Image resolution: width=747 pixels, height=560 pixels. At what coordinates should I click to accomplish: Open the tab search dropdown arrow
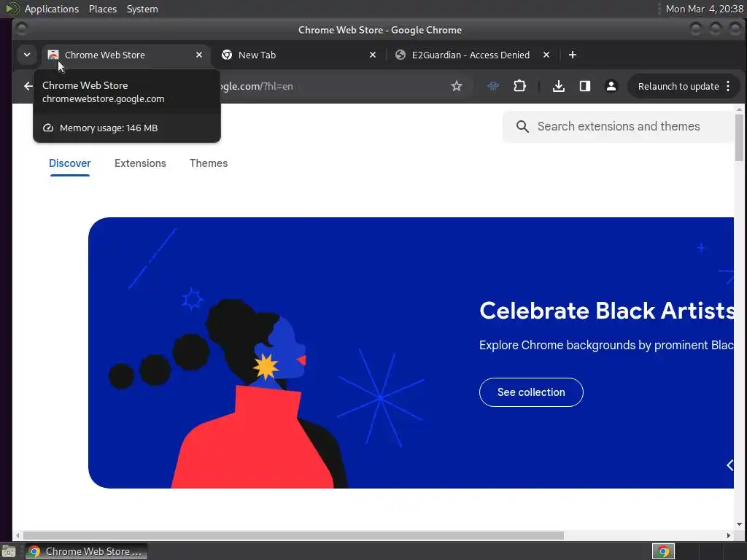[27, 55]
